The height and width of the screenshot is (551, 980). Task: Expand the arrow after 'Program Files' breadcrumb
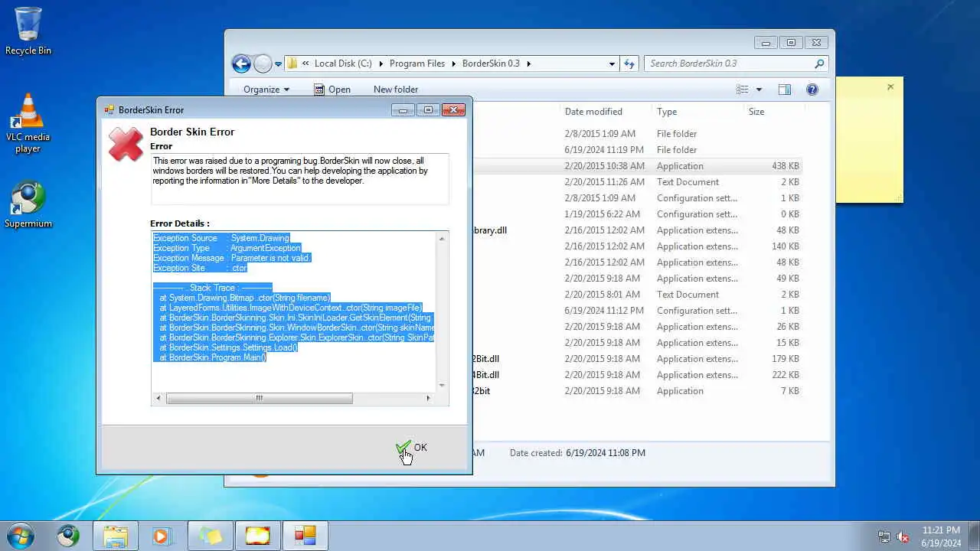(453, 64)
